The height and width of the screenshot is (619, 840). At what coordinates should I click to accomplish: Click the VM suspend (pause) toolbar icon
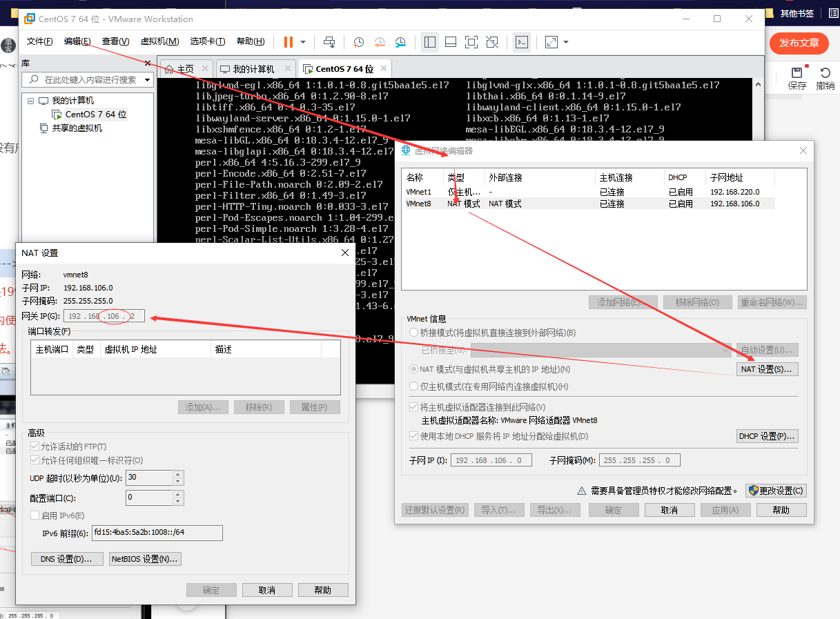coord(289,42)
